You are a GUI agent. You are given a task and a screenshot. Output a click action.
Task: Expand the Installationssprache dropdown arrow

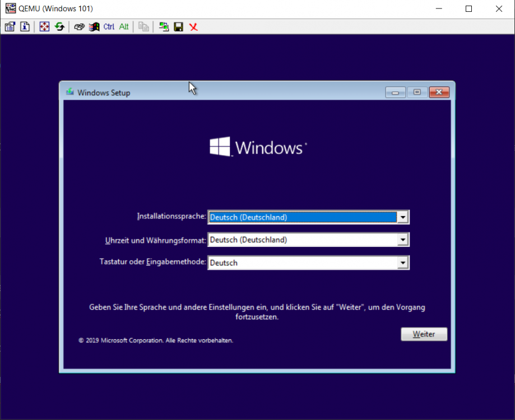coord(403,217)
